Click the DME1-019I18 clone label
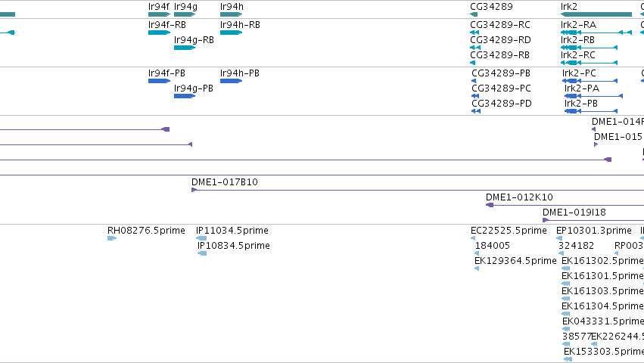Image resolution: width=644 pixels, height=363 pixels. tap(574, 213)
